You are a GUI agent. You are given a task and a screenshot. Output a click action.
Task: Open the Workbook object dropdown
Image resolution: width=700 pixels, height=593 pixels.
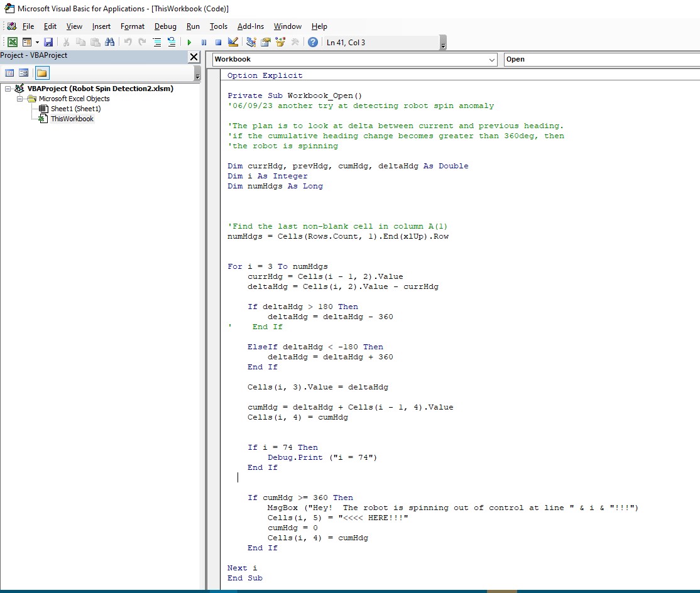pos(491,59)
